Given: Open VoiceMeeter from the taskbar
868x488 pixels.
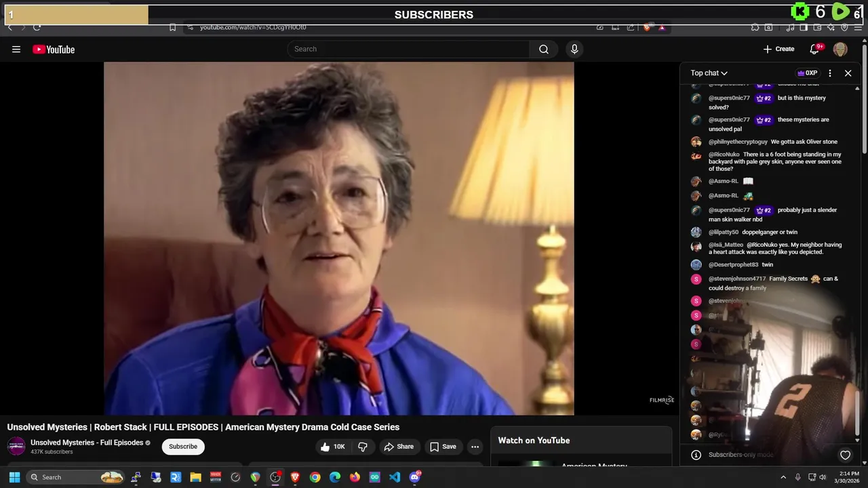Looking at the screenshot, I should point(216,477).
